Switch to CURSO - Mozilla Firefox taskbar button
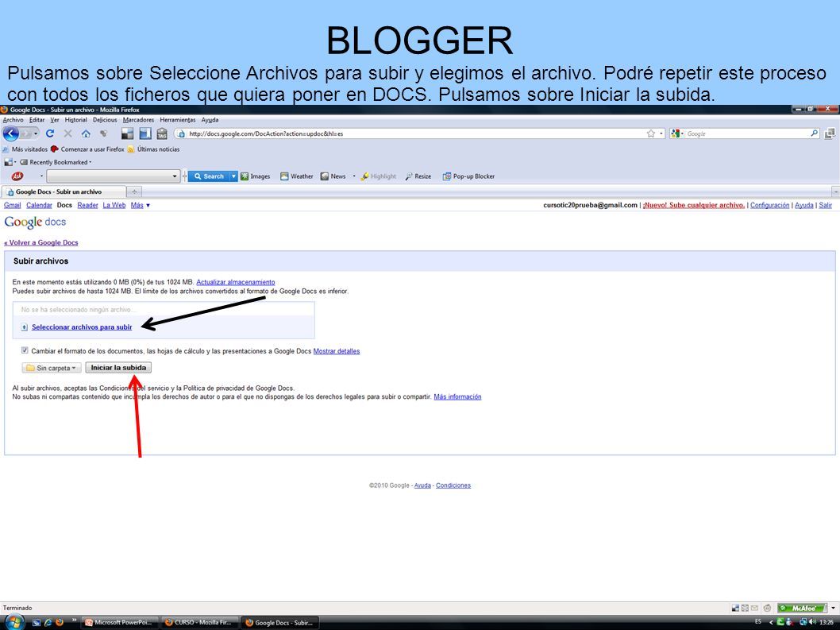 click(200, 623)
